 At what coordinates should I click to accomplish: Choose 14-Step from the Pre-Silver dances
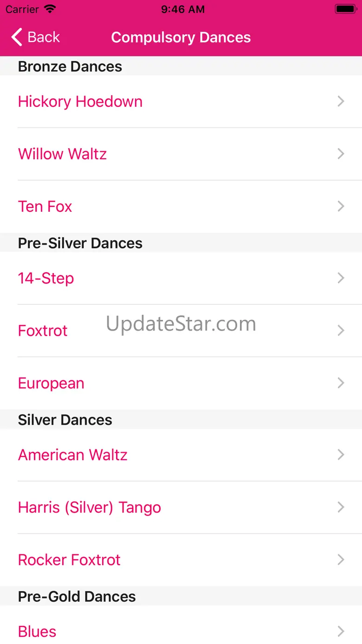click(181, 278)
